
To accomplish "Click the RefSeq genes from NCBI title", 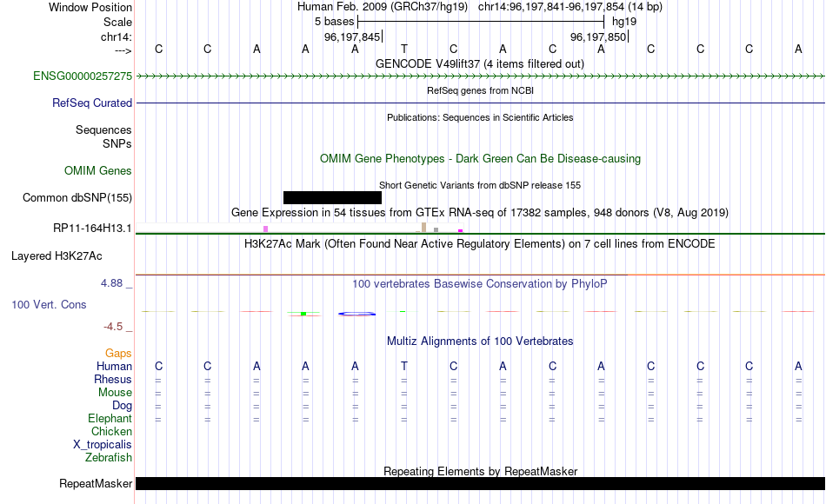I will pos(480,90).
